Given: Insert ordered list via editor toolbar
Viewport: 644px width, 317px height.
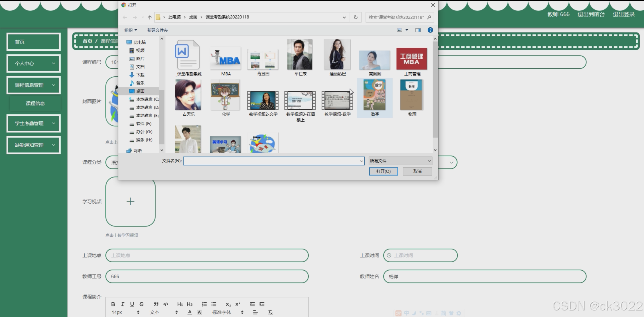Looking at the screenshot, I should pyautogui.click(x=204, y=304).
